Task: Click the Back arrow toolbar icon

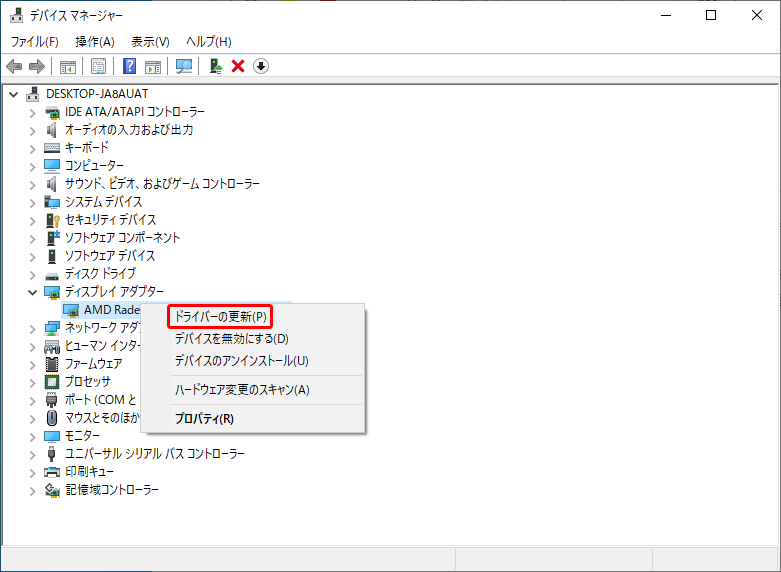Action: click(x=14, y=66)
